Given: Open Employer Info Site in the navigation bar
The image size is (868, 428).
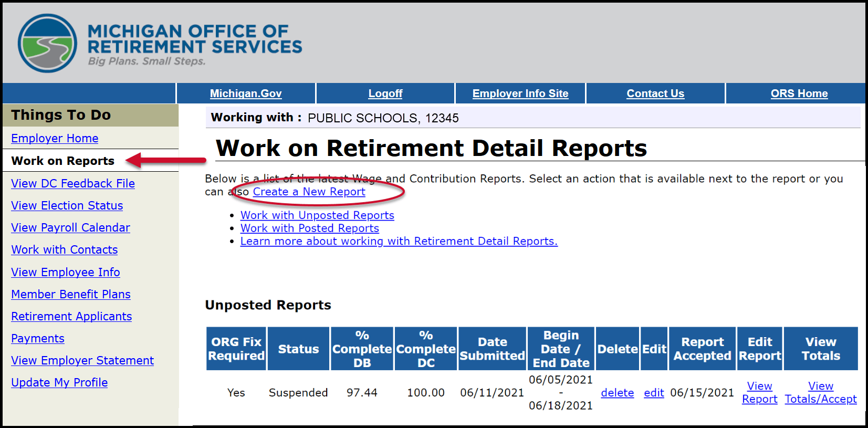Looking at the screenshot, I should tap(520, 93).
